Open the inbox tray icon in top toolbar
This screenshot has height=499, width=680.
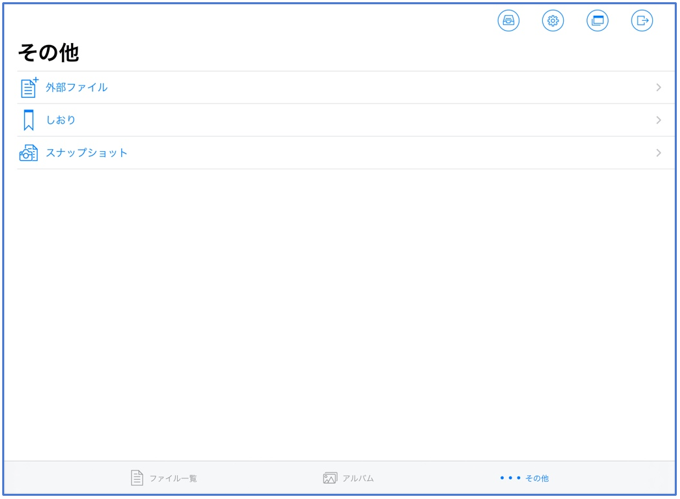[x=508, y=21]
